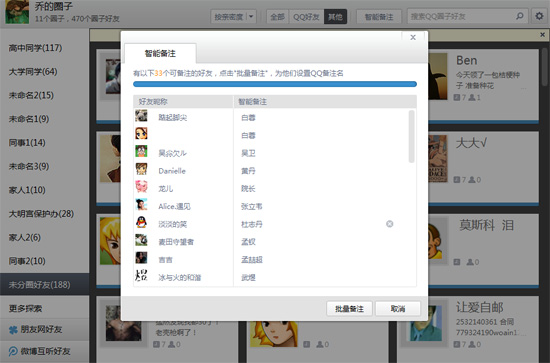Screen dimensions: 550x363
Task: Click the cartoon girl avatar with no nickname
Action: [x=141, y=133]
